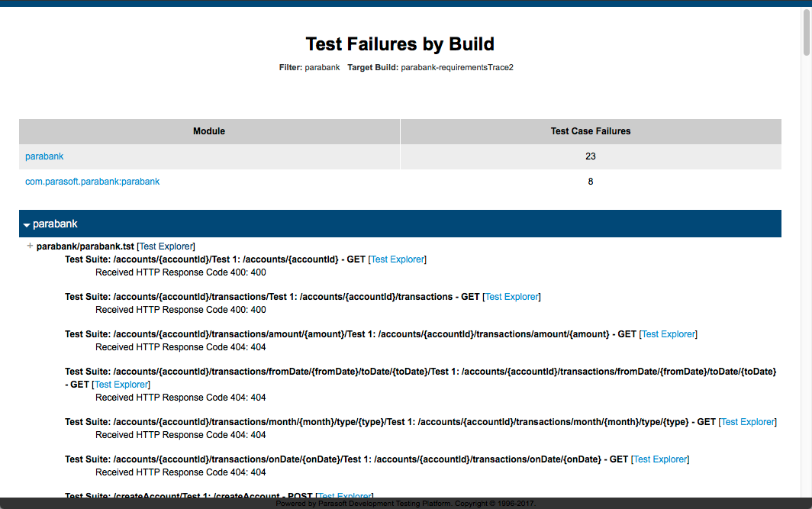
Task: Open the com.parasoft.parabank:parabank module link
Action: (92, 182)
